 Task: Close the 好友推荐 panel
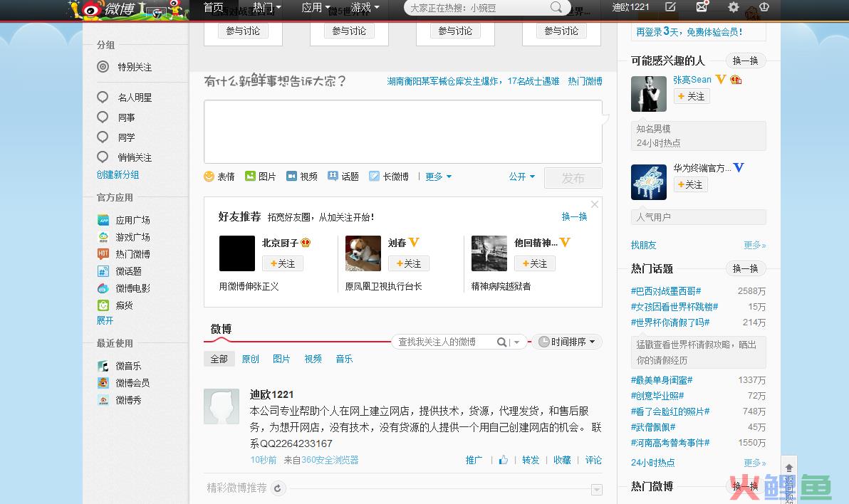coord(595,204)
